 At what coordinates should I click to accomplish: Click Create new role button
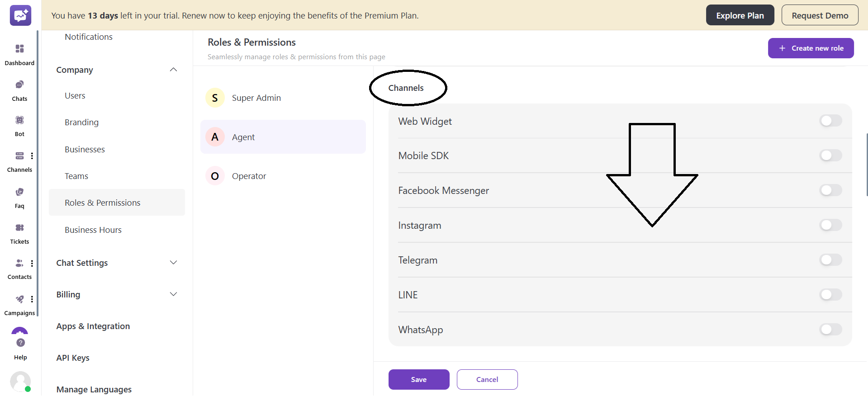coord(811,48)
